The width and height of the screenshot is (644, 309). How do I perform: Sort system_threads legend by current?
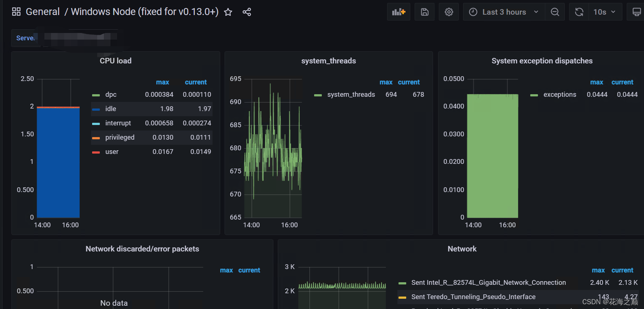click(x=409, y=82)
